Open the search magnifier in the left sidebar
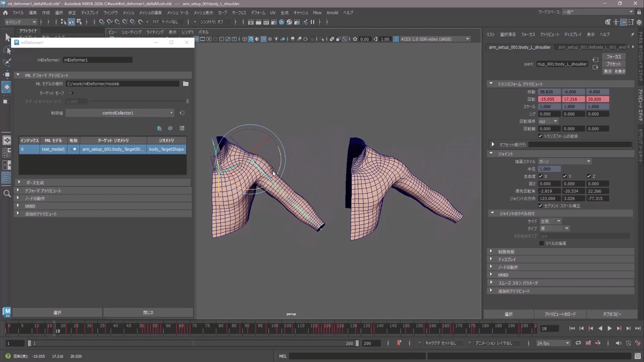Viewport: 644px width, 362px height. click(7, 193)
